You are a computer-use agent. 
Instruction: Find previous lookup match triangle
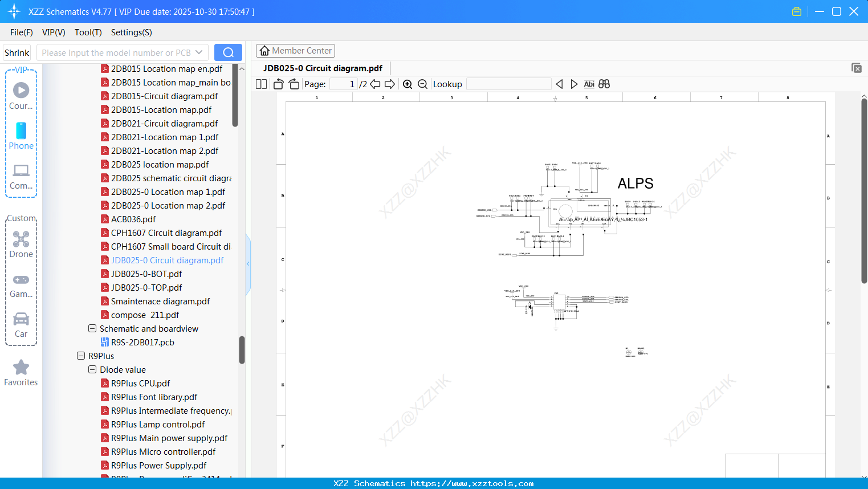tap(559, 84)
